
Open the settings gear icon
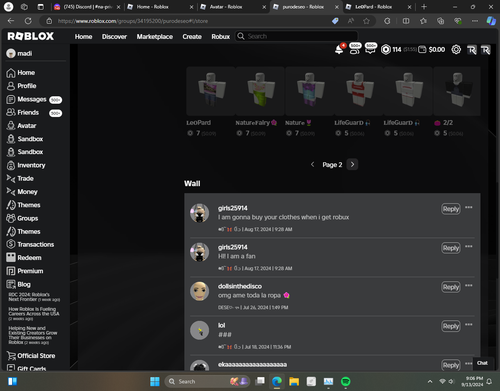[x=456, y=50]
